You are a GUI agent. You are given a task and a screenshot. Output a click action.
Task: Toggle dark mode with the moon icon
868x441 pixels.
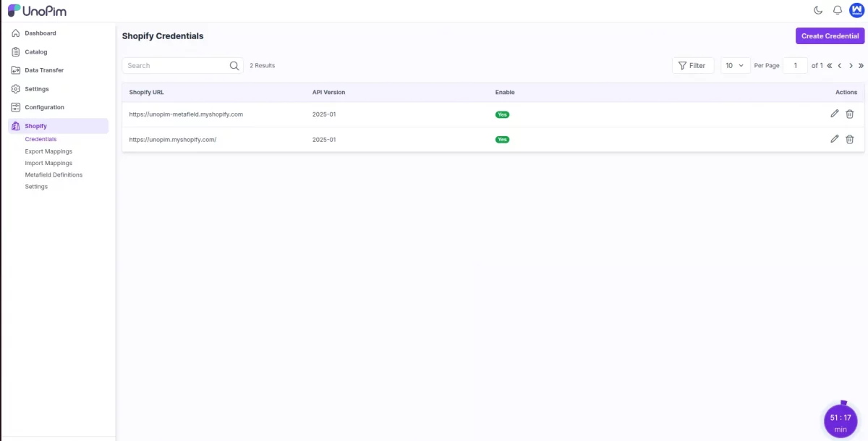point(818,10)
